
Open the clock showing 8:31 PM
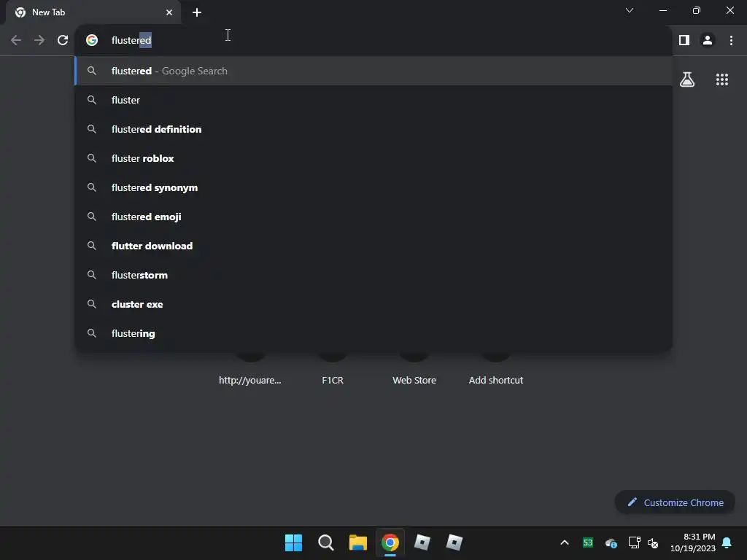click(x=693, y=542)
